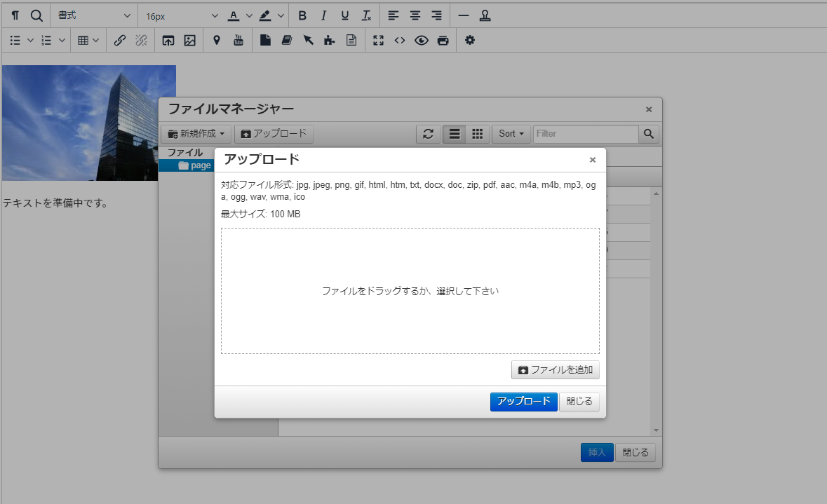This screenshot has height=504, width=827.
Task: Click the lined document template icon
Action: (351, 40)
